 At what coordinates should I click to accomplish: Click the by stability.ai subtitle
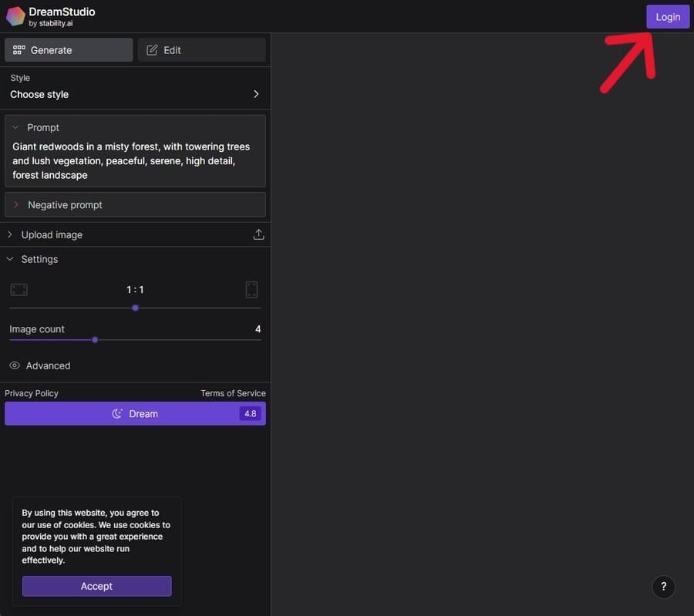tap(50, 23)
